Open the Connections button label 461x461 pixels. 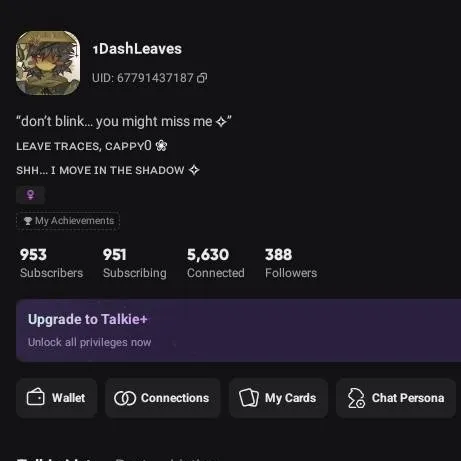[175, 398]
